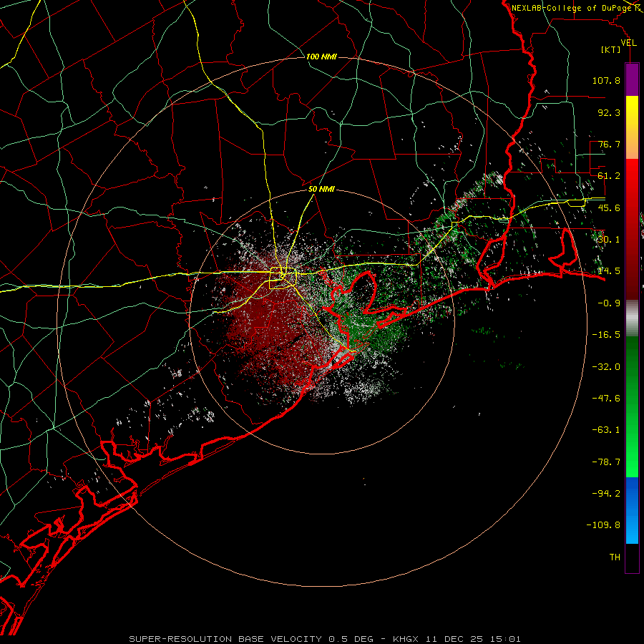Pick the blue segment of the velocity color bar
The width and height of the screenshot is (644, 644).
pyautogui.click(x=632, y=510)
